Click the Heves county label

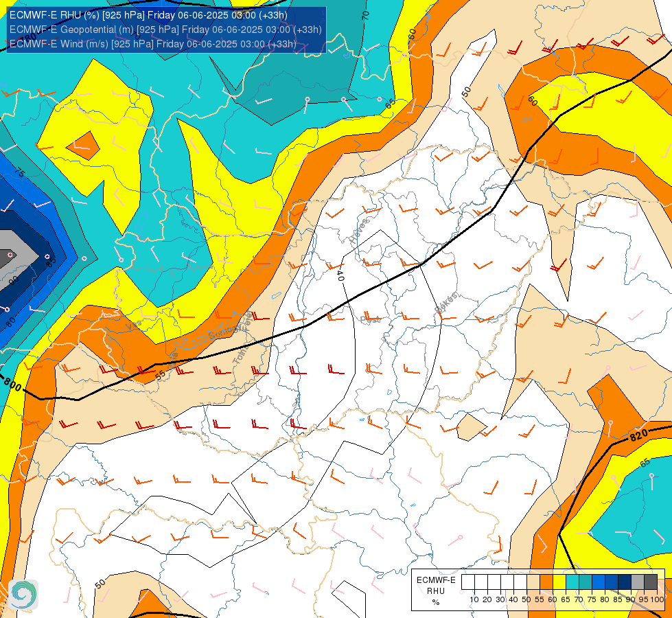pos(359,231)
